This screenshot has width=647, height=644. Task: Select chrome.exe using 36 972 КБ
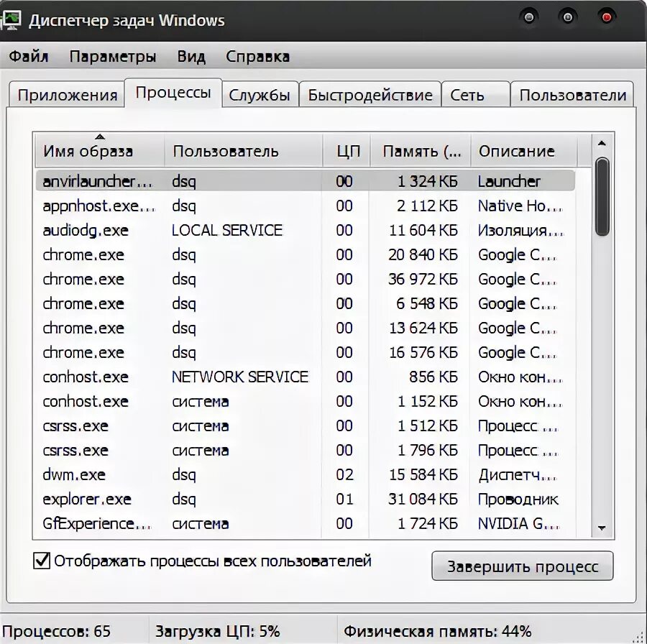(x=306, y=279)
